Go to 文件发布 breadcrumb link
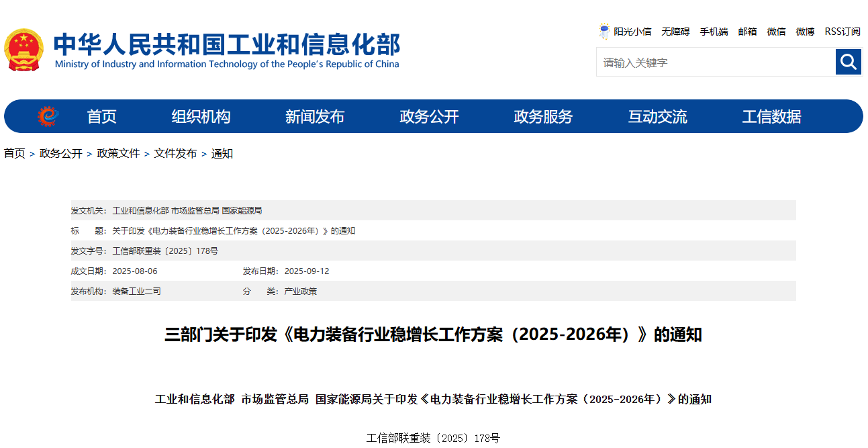The width and height of the screenshot is (868, 448). (x=175, y=154)
